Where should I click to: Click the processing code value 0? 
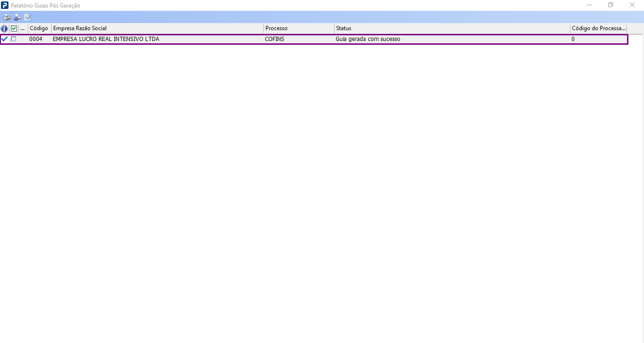click(x=573, y=39)
